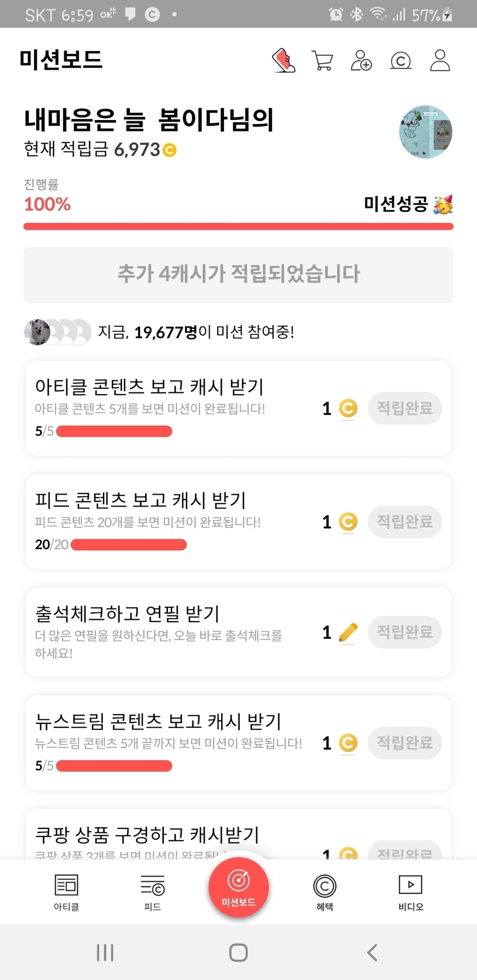The height and width of the screenshot is (980, 477).
Task: Tap the 추가 4캐시가 적립되었습니다 banner
Action: tap(238, 275)
